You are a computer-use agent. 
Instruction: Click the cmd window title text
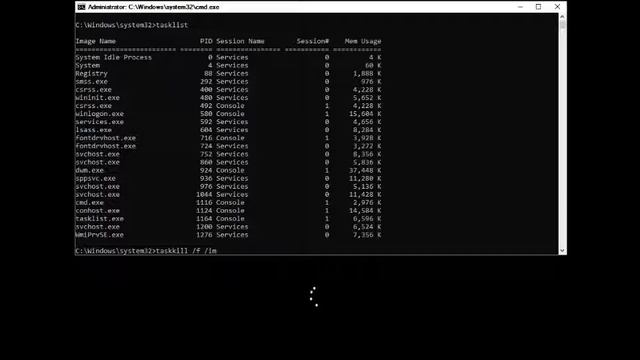tap(153, 7)
